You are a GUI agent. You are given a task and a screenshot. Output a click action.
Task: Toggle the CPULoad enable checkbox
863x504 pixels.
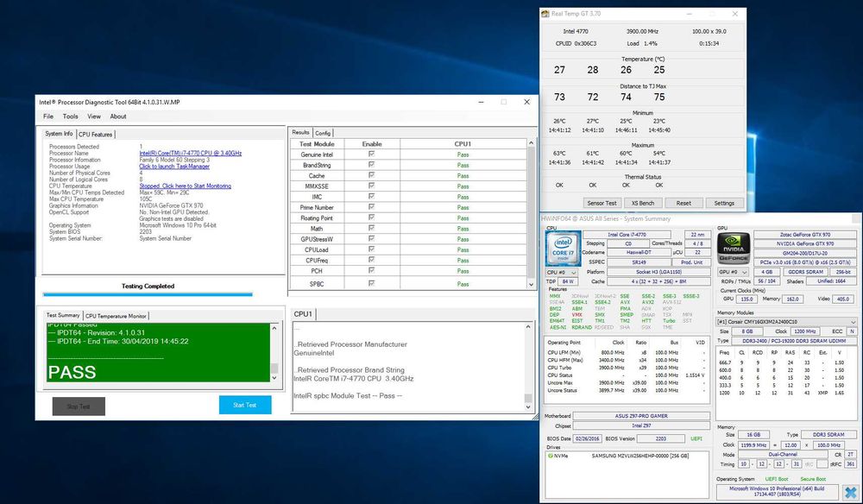click(x=371, y=249)
